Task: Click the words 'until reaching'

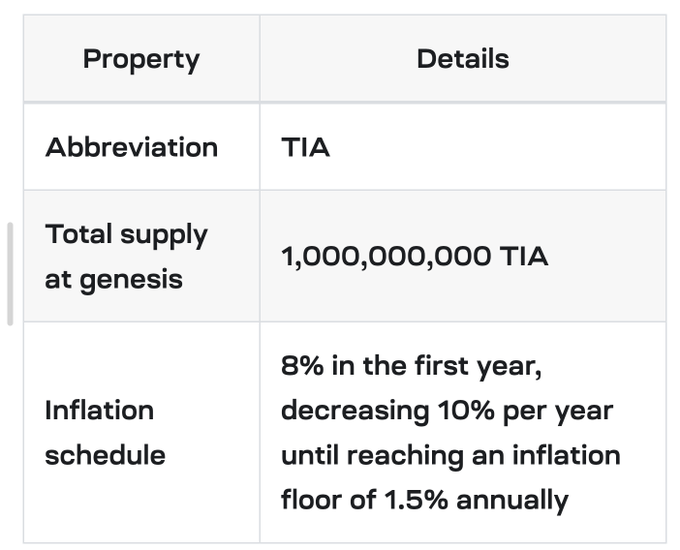Action: tap(367, 455)
